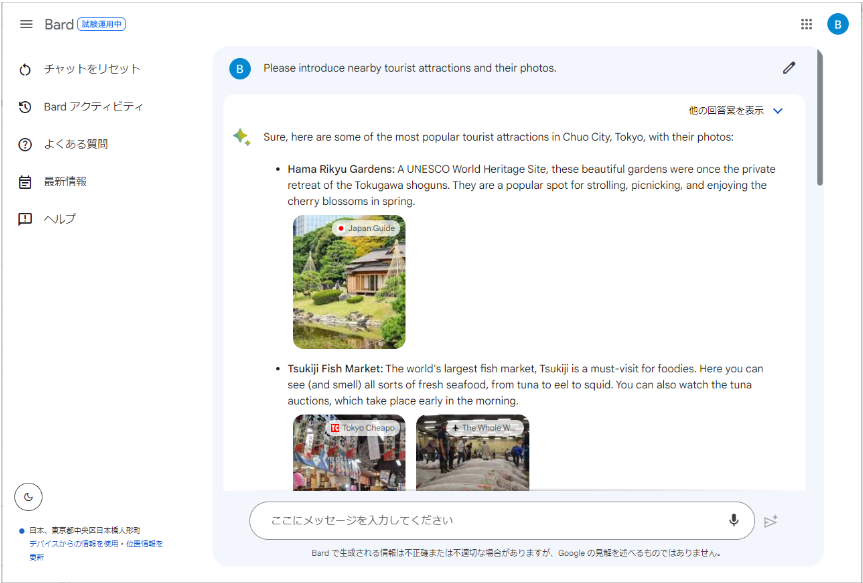Viewport: 863px width, 583px height.
Task: Toggle dark theme moon button
Action: [x=28, y=497]
